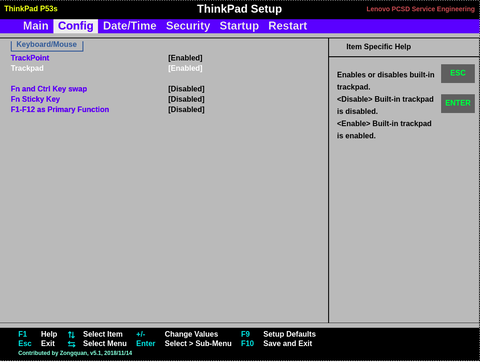Click the ThinkPad Setup title
This screenshot has width=480, height=362.
pos(239,9)
